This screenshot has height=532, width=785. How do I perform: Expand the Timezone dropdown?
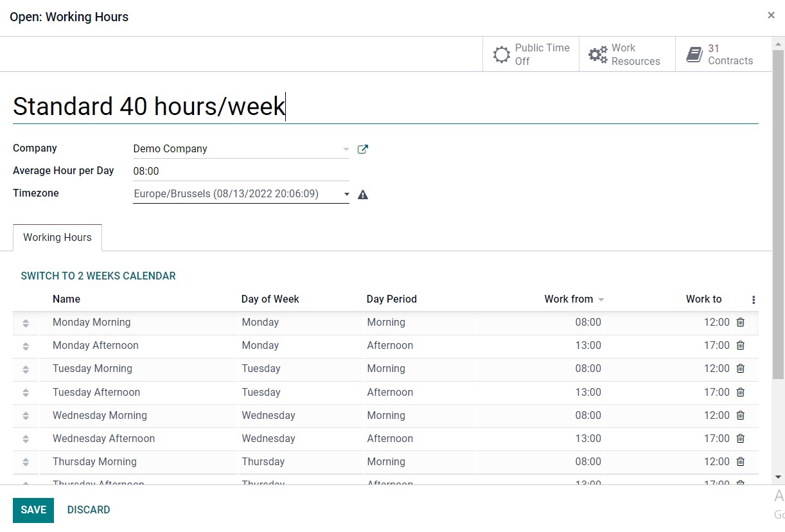(x=346, y=194)
